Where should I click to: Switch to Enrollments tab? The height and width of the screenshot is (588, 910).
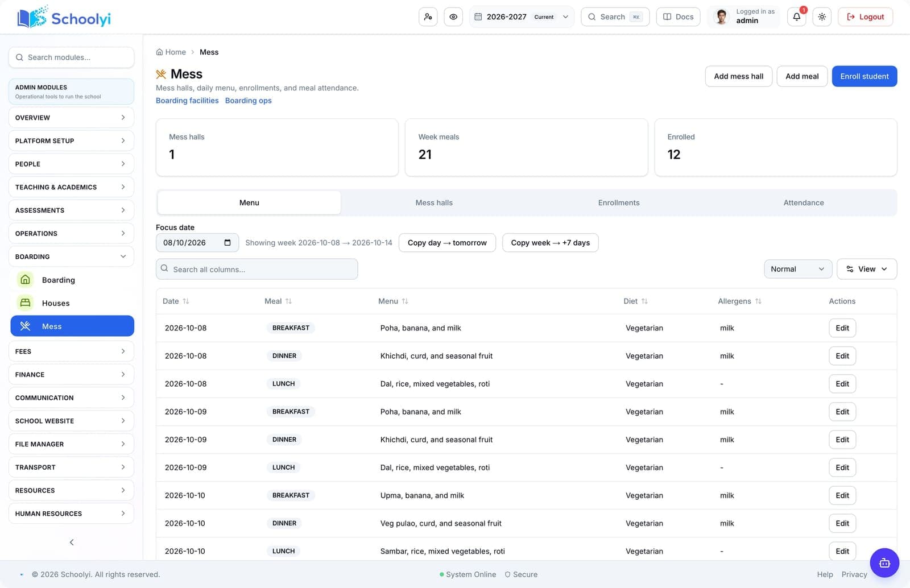click(619, 202)
